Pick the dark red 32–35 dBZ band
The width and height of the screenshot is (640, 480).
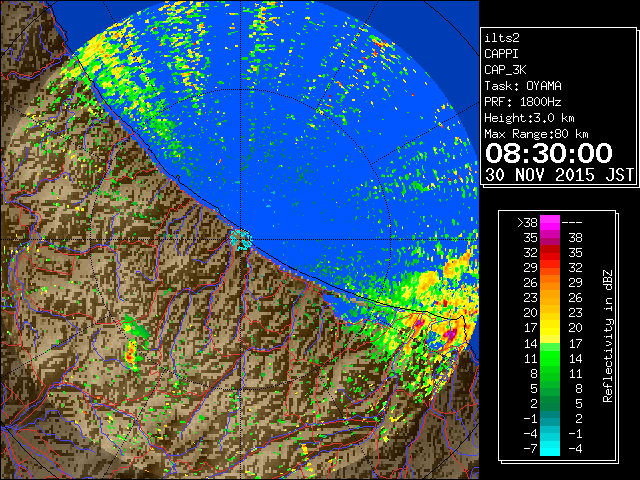tap(550, 253)
